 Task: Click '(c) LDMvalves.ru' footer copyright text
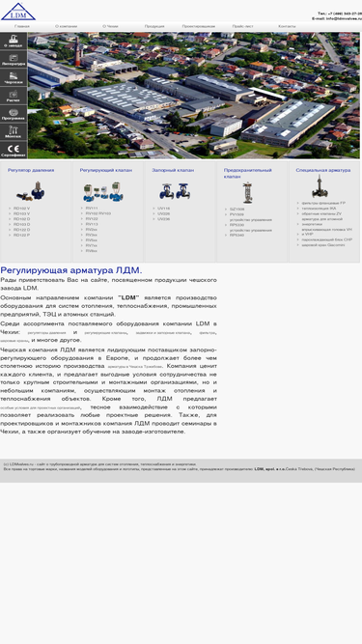coord(19,464)
